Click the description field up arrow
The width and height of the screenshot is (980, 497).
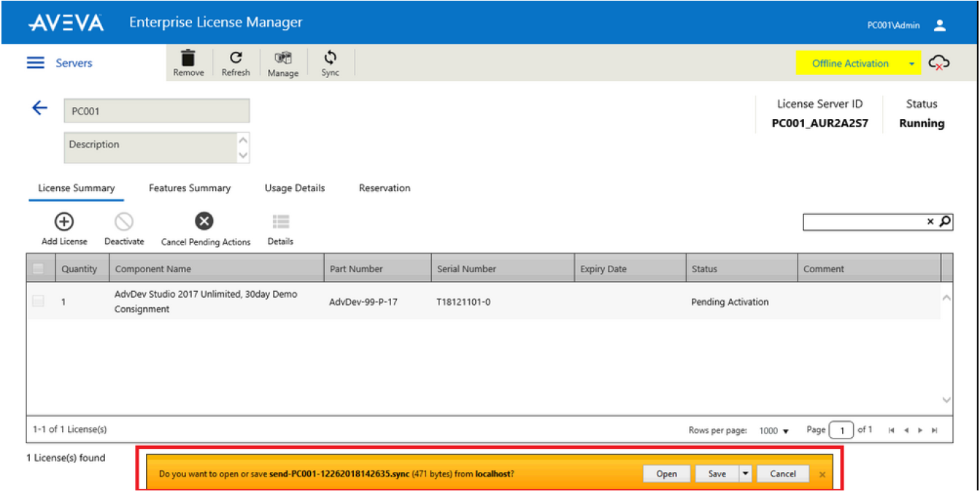[x=244, y=139]
